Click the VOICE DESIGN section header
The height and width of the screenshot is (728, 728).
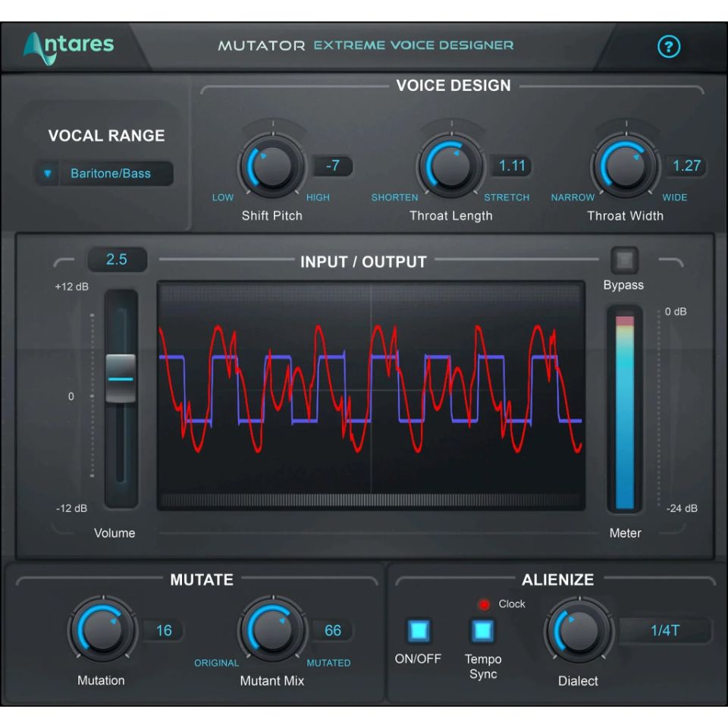[x=453, y=86]
